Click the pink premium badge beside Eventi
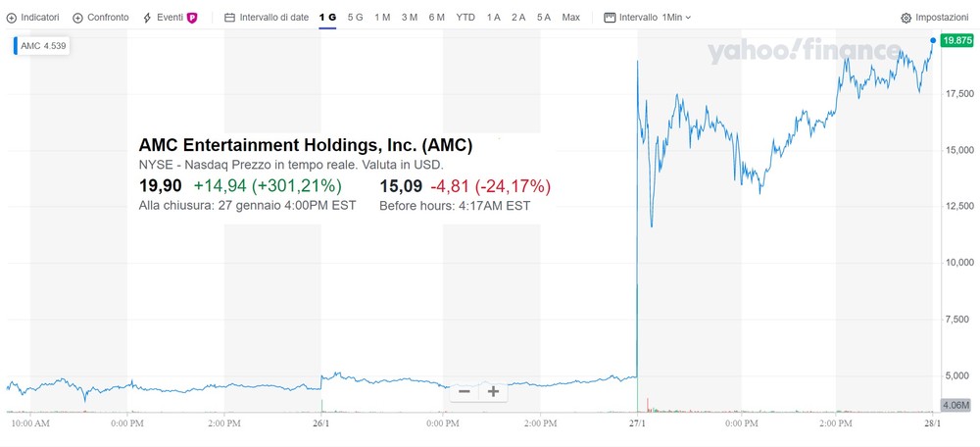Screen dimensions: 980x447 tap(192, 18)
